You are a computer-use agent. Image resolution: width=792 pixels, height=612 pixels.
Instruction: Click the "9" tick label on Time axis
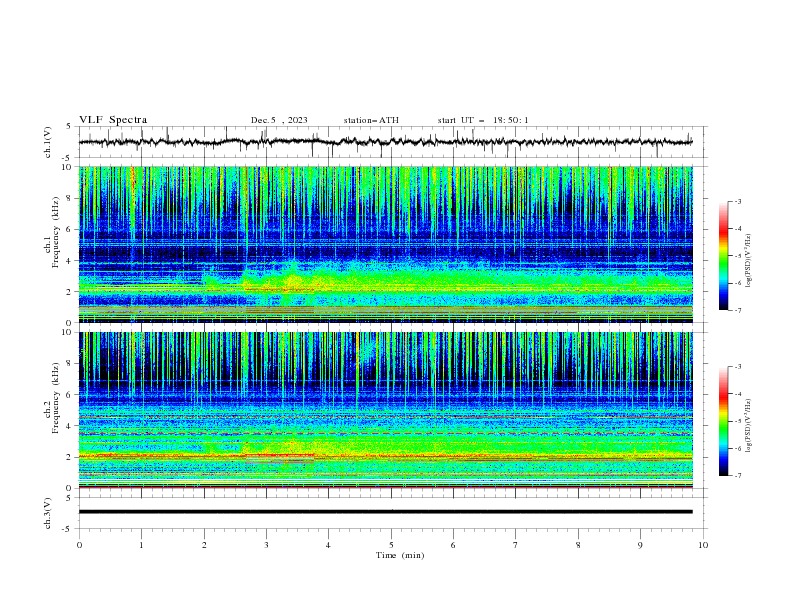640,545
